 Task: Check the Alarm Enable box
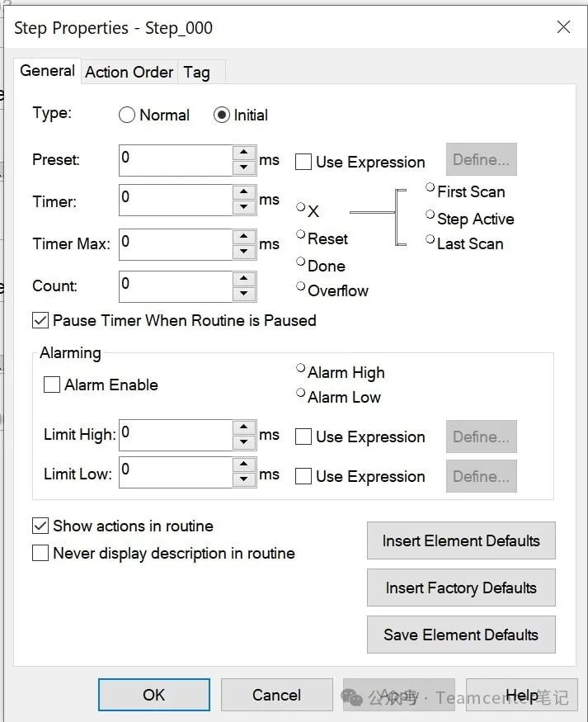pyautogui.click(x=52, y=385)
